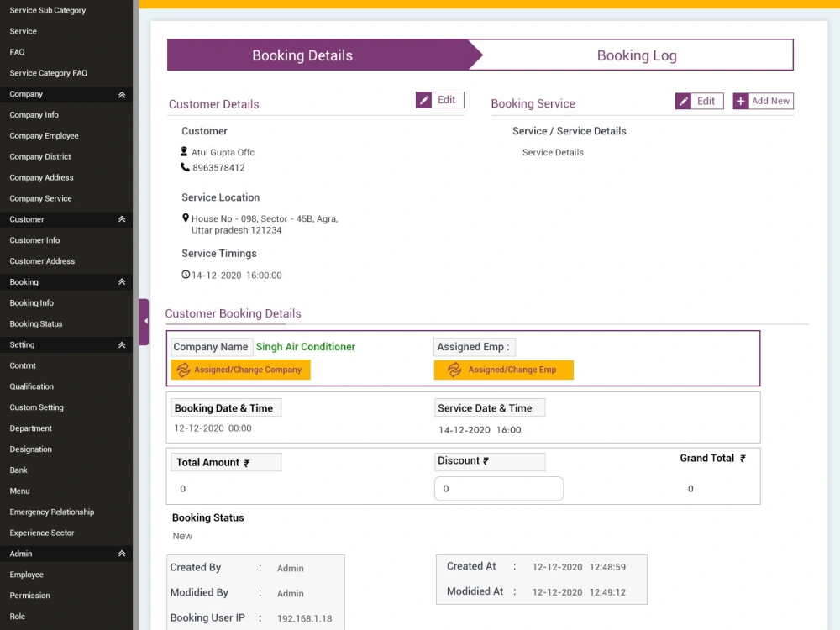Open Company Employee in sidebar
840x630 pixels.
(x=44, y=135)
